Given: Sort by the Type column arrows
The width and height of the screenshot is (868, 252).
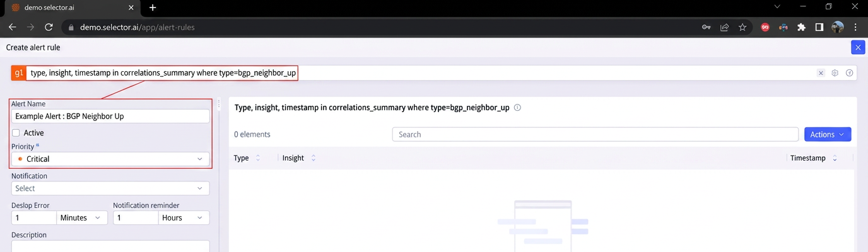Looking at the screenshot, I should coord(257,158).
